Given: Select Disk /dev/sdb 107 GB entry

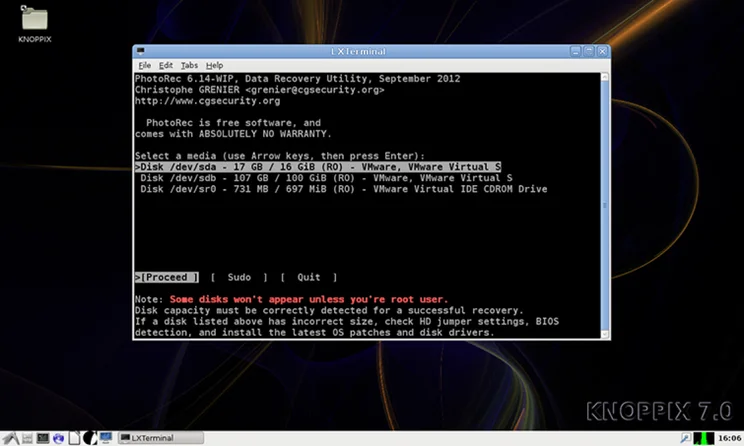Looking at the screenshot, I should (x=326, y=178).
